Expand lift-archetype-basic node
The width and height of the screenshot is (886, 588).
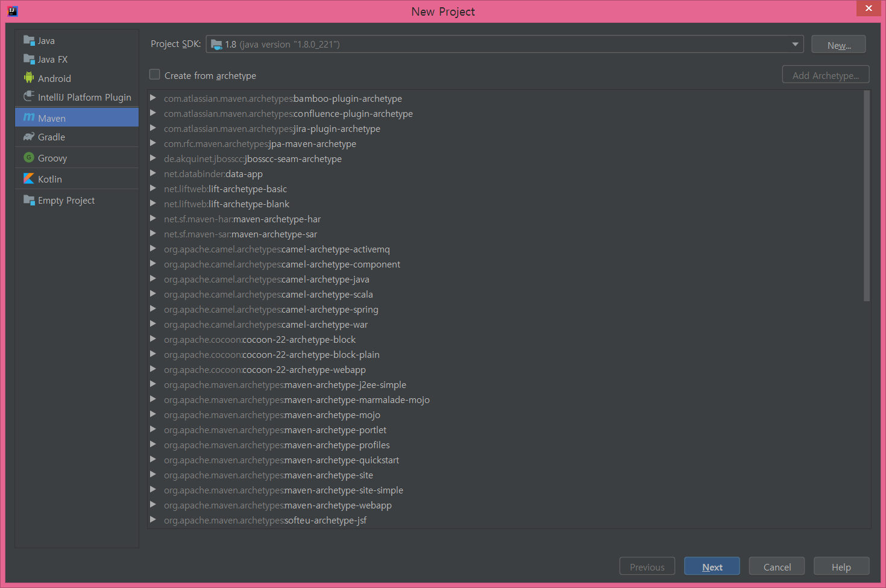pyautogui.click(x=153, y=188)
